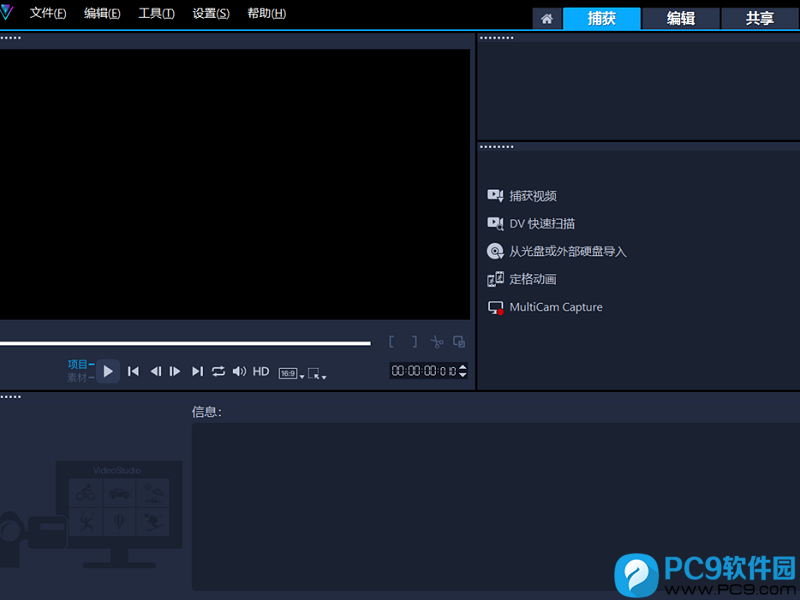Click the timecode field

click(x=422, y=371)
